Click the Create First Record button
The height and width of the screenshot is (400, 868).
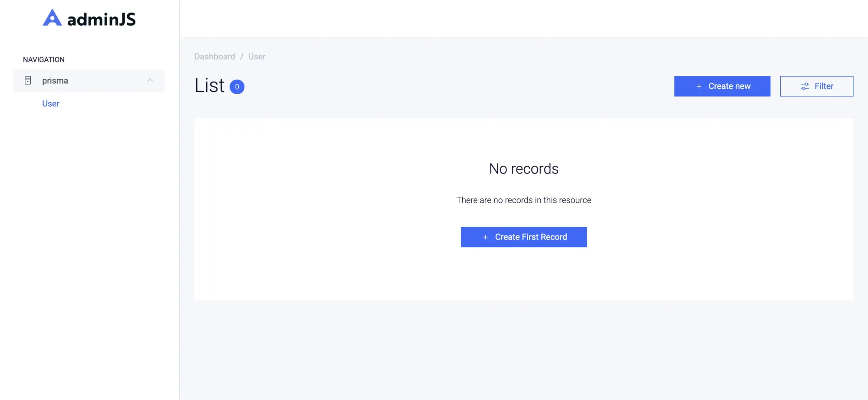524,237
